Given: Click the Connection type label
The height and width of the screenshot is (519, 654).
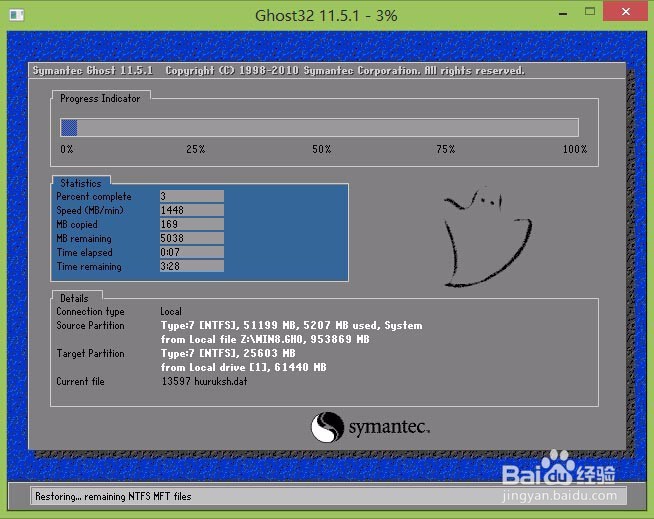Looking at the screenshot, I should coord(91,312).
